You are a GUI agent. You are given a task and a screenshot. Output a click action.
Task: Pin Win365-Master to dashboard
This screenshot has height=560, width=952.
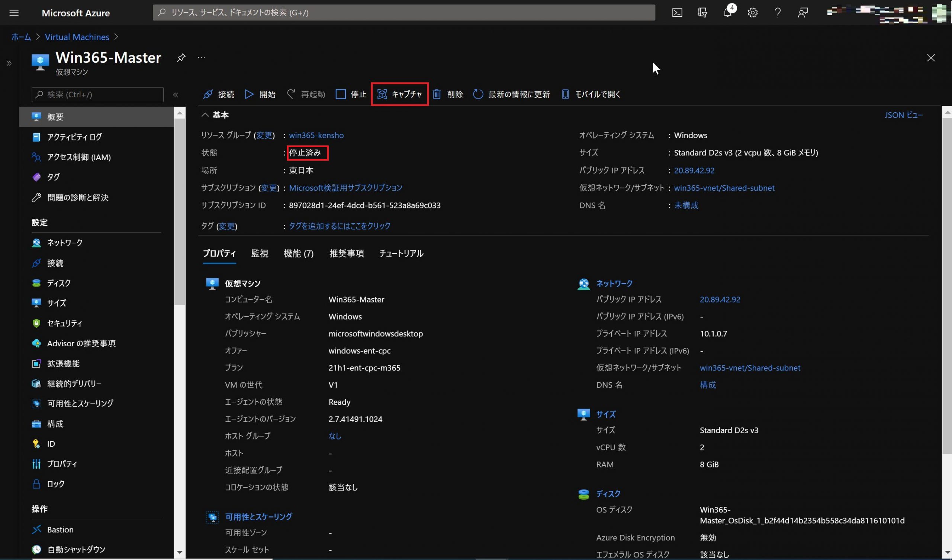pyautogui.click(x=181, y=57)
